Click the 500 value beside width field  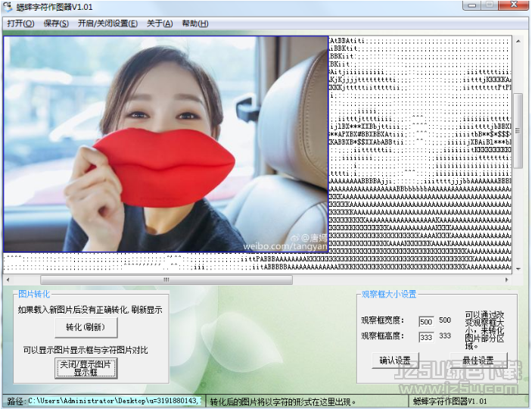(x=445, y=320)
